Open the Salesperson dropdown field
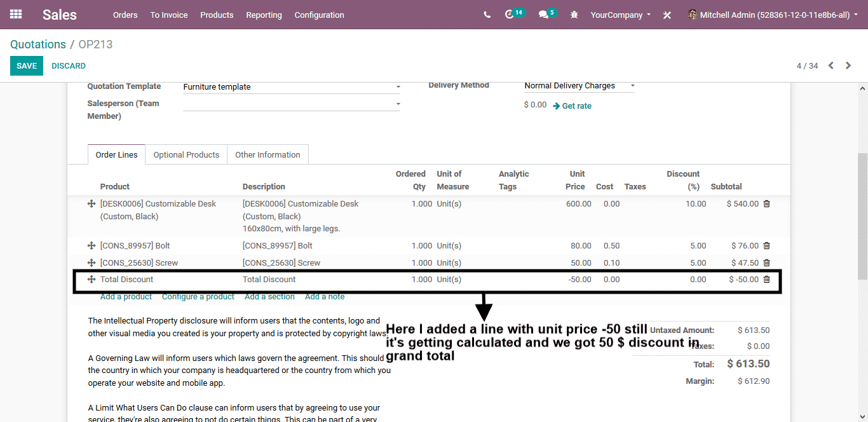 398,104
